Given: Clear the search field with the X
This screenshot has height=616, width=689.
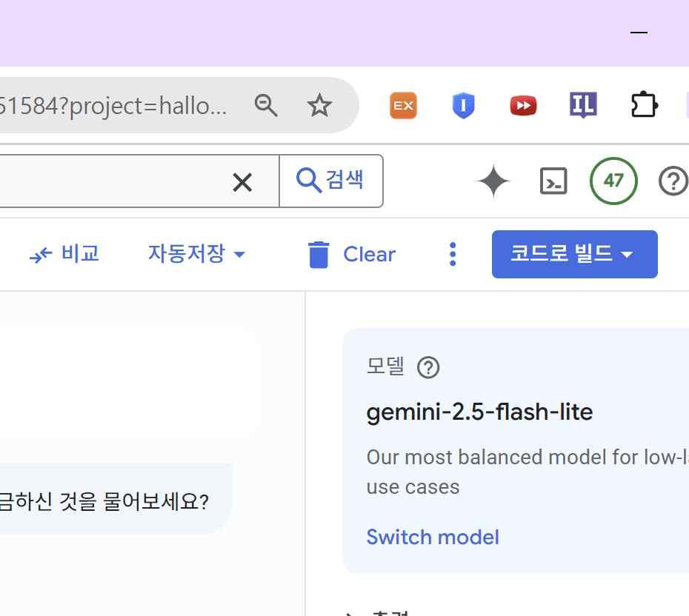Looking at the screenshot, I should coord(242,182).
